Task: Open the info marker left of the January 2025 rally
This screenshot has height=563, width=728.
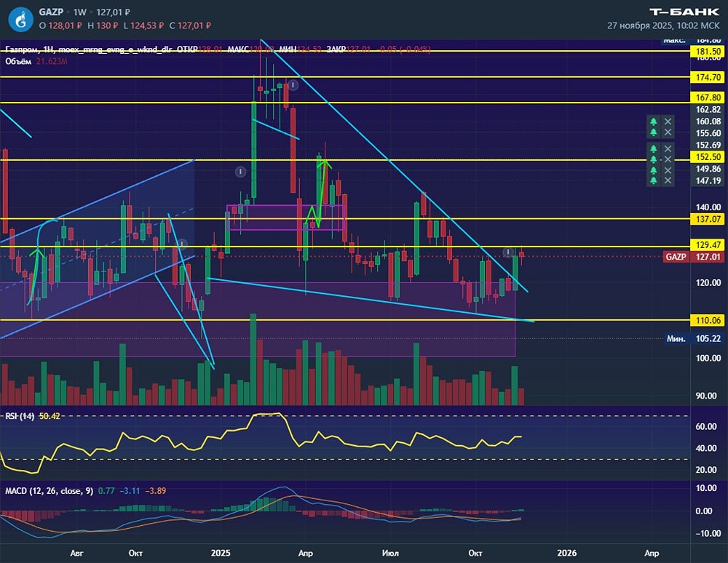Action: click(240, 172)
